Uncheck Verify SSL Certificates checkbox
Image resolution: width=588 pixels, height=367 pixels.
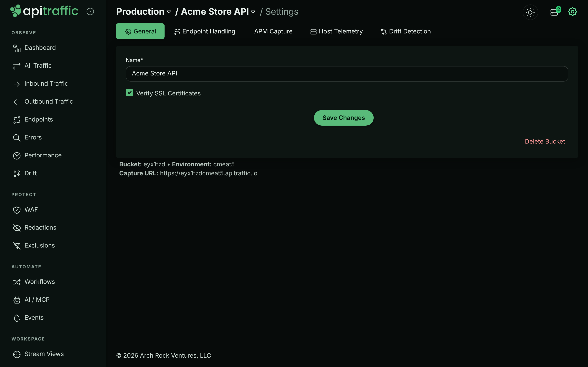pos(129,93)
